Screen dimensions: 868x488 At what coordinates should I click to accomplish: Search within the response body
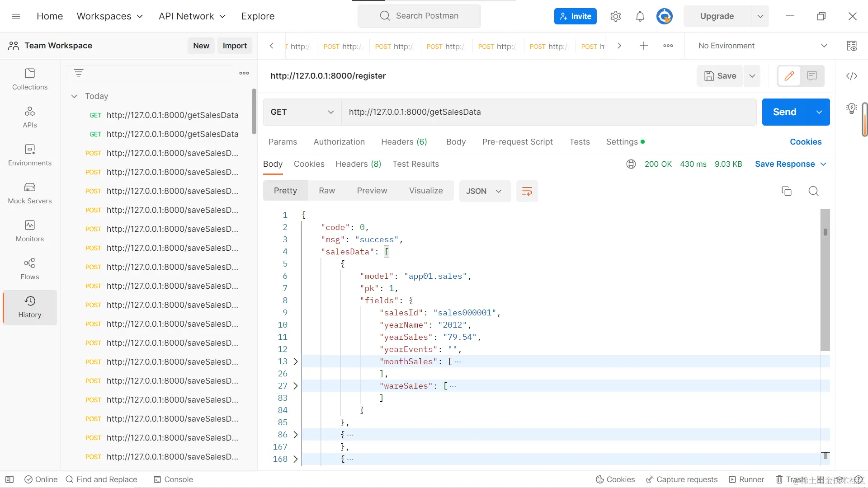(x=814, y=191)
